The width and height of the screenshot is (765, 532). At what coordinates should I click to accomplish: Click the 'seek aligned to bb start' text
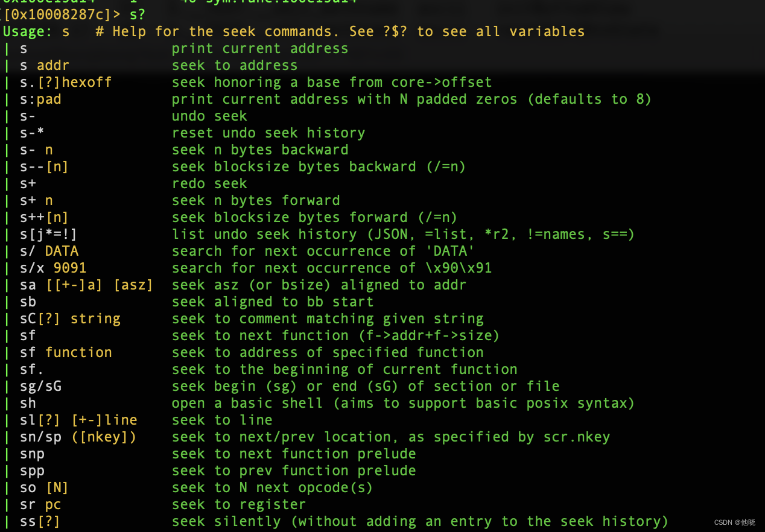[272, 302]
